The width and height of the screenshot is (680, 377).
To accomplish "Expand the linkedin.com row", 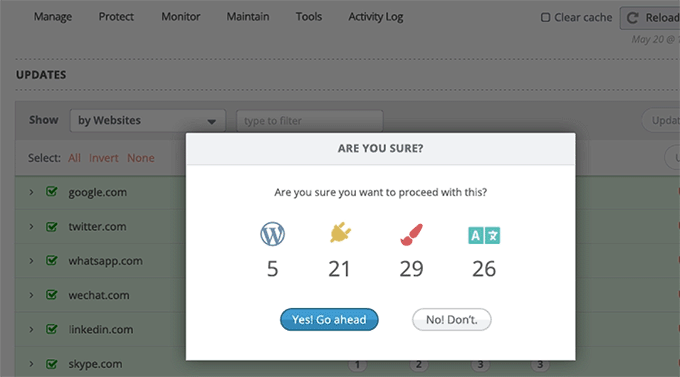I will click(31, 329).
